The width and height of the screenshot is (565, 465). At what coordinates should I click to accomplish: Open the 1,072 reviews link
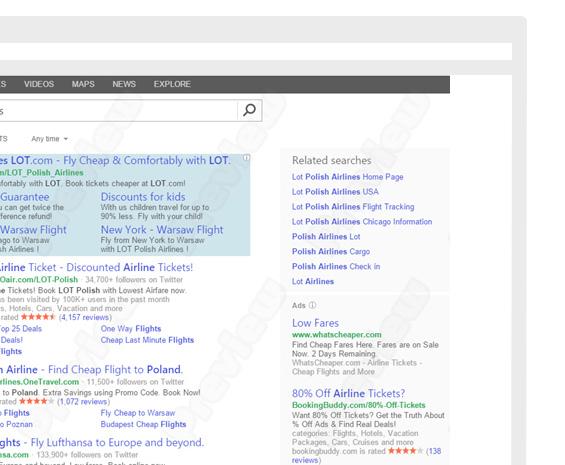(x=84, y=402)
